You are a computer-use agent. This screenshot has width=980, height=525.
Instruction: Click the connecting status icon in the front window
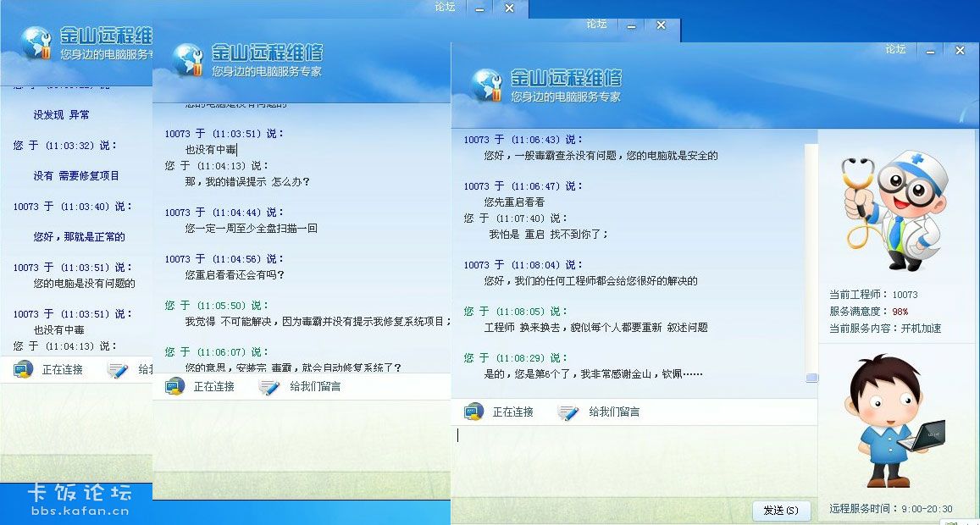pos(476,412)
